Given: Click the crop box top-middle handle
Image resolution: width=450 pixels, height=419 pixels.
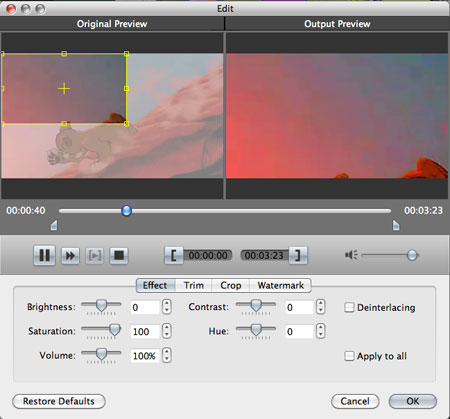Looking at the screenshot, I should (x=64, y=53).
